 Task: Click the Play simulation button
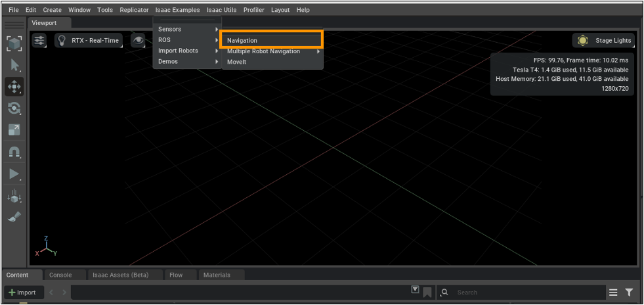coord(14,174)
